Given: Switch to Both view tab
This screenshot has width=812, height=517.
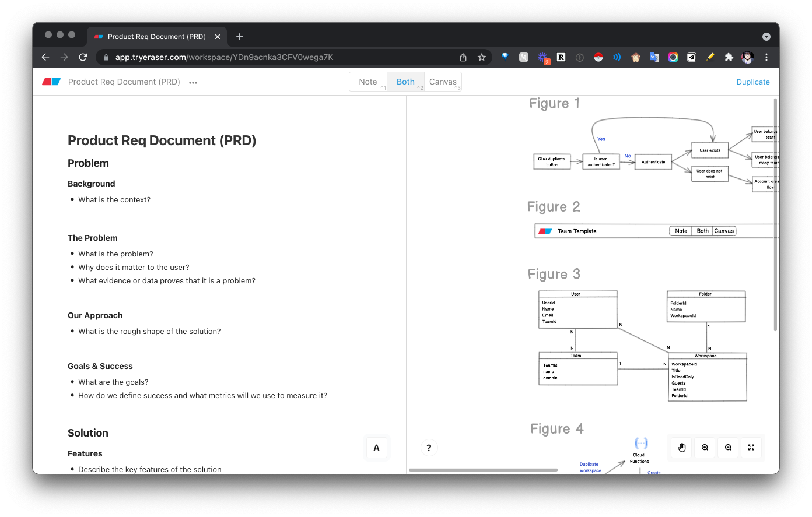Looking at the screenshot, I should click(405, 82).
